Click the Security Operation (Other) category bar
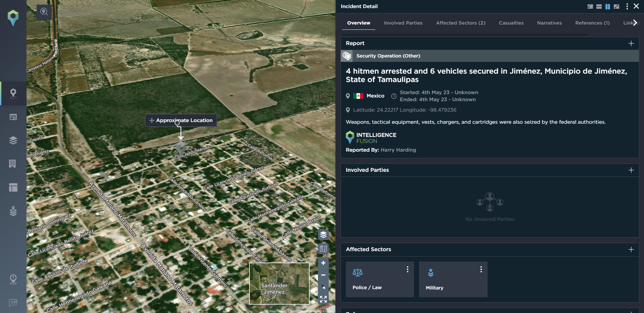Screen dimensions: 644x313 (x=490, y=56)
